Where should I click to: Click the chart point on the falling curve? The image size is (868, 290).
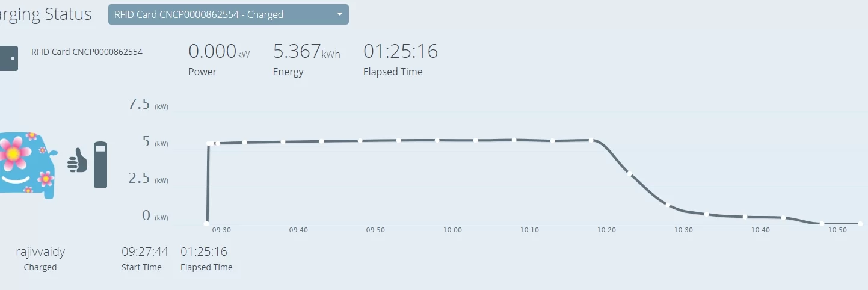629,173
